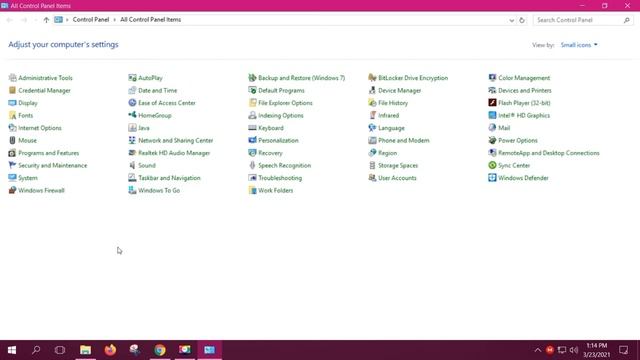Click the taskbar clock and date
Image resolution: width=640 pixels, height=360 pixels.
pyautogui.click(x=596, y=350)
